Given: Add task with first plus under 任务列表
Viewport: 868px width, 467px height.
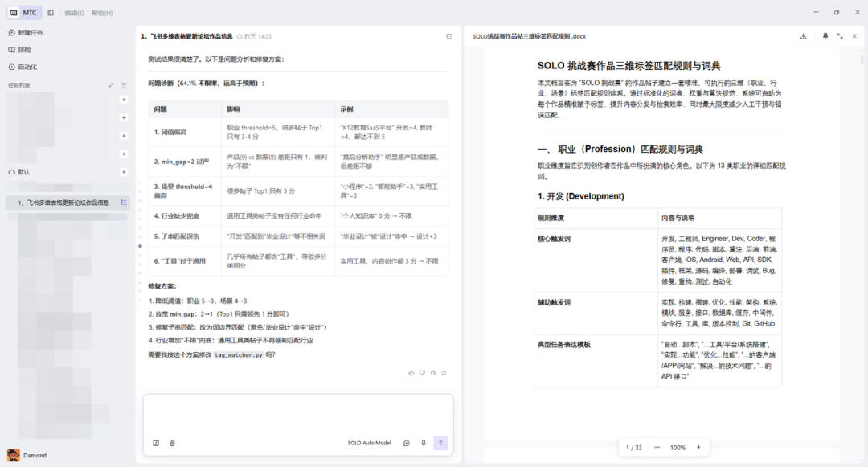Looking at the screenshot, I should click(124, 100).
